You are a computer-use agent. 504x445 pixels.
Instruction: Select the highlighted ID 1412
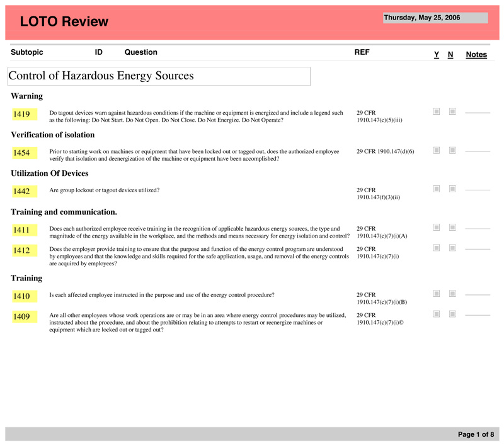[x=25, y=250]
